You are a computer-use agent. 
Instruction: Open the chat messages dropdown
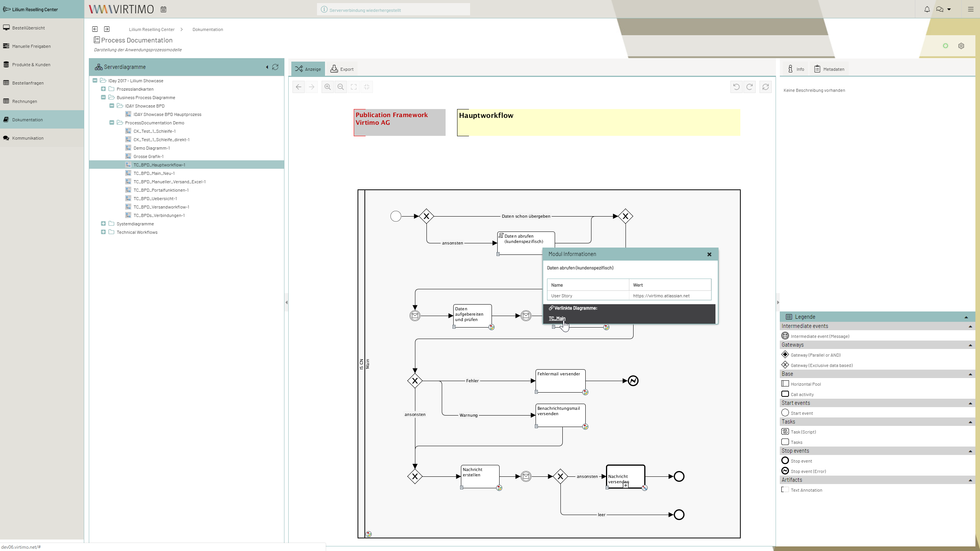click(943, 9)
